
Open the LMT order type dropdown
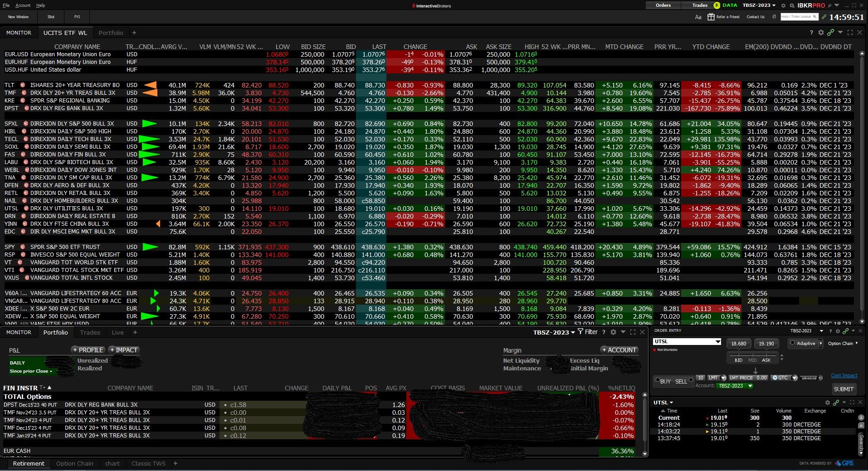[x=723, y=378]
